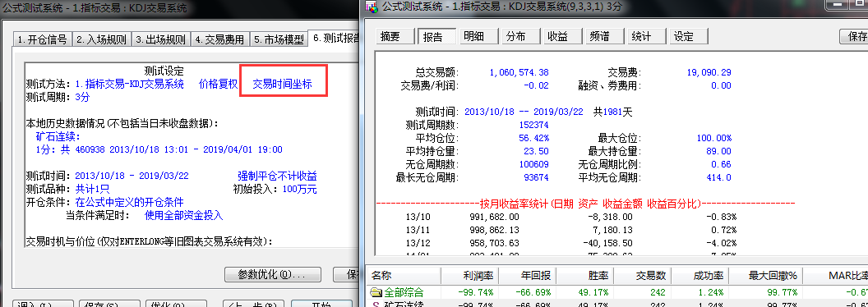Click the 矿石连续: data entry
The height and width of the screenshot is (307, 868).
pyautogui.click(x=58, y=136)
